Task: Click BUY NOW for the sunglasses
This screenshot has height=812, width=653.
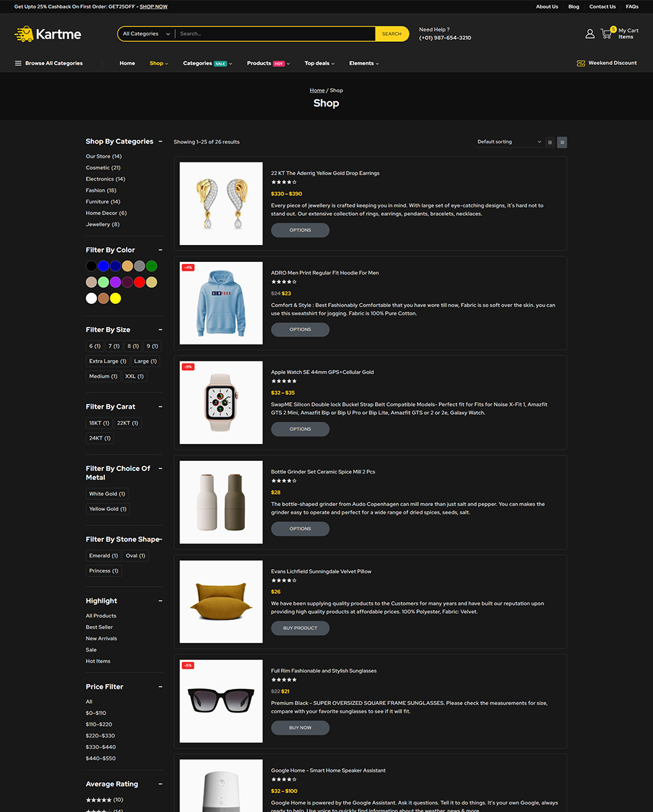Action: pyautogui.click(x=300, y=727)
